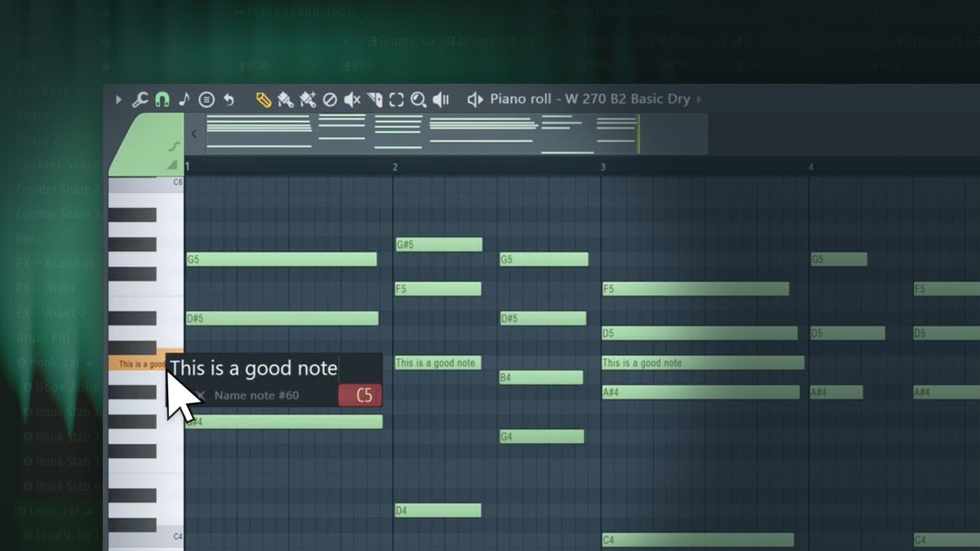Click the curve icon in green corner
The image size is (980, 551).
tap(173, 147)
